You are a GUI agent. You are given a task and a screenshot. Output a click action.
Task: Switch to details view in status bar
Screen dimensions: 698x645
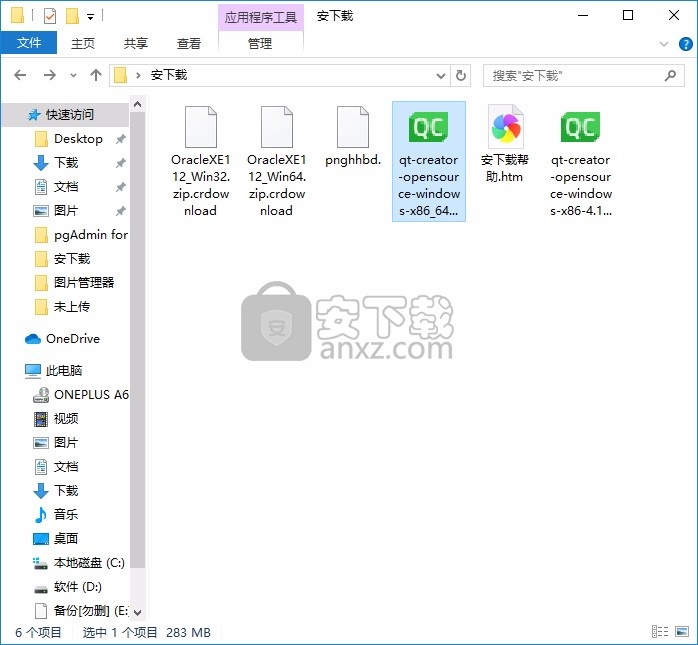[x=660, y=632]
